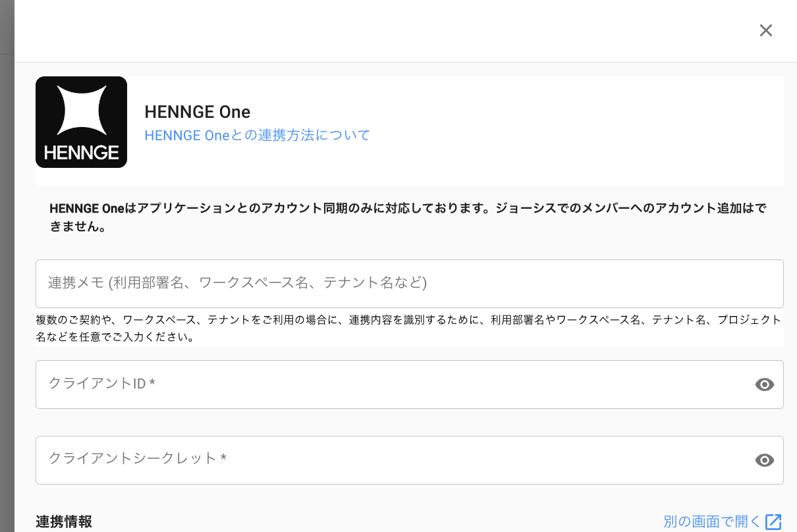This screenshot has height=532, width=797.
Task: Click the HENNGE One title text
Action: [197, 112]
